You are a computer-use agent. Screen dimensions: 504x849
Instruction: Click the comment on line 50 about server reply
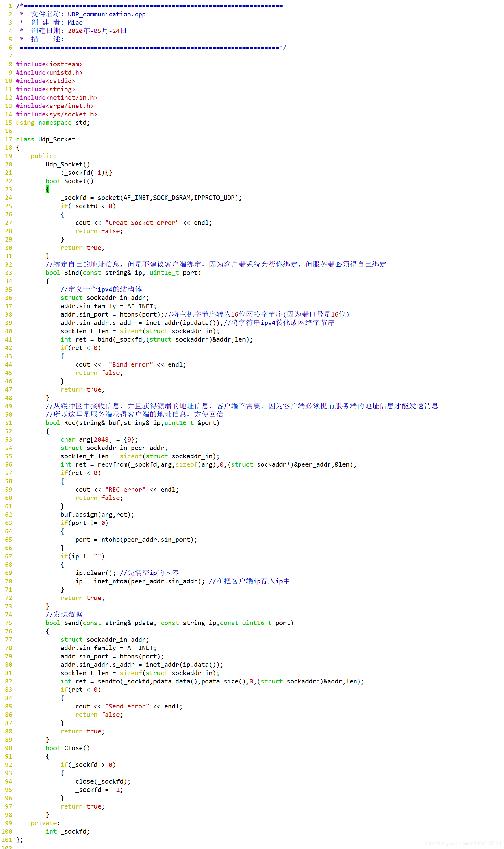pos(134,414)
